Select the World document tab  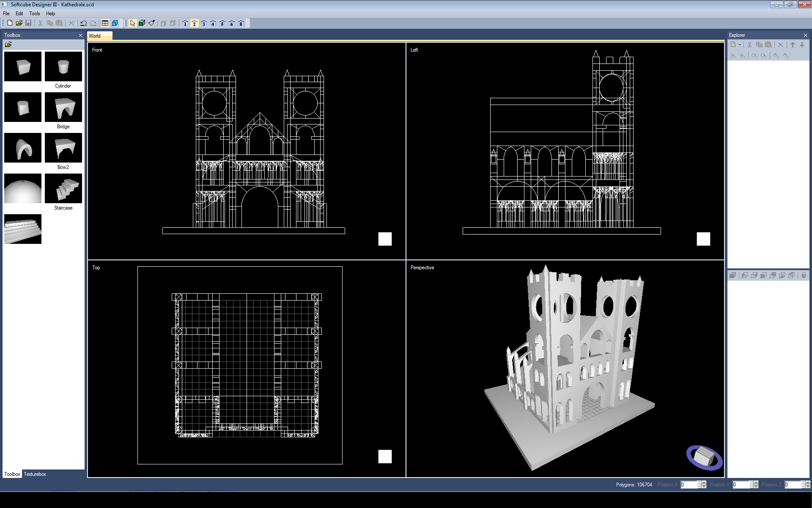point(95,36)
